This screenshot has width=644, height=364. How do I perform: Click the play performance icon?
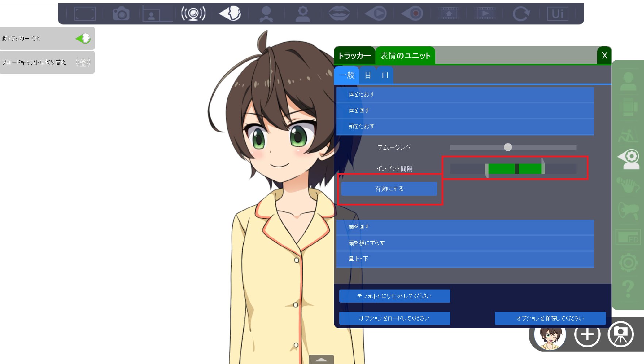pyautogui.click(x=375, y=14)
